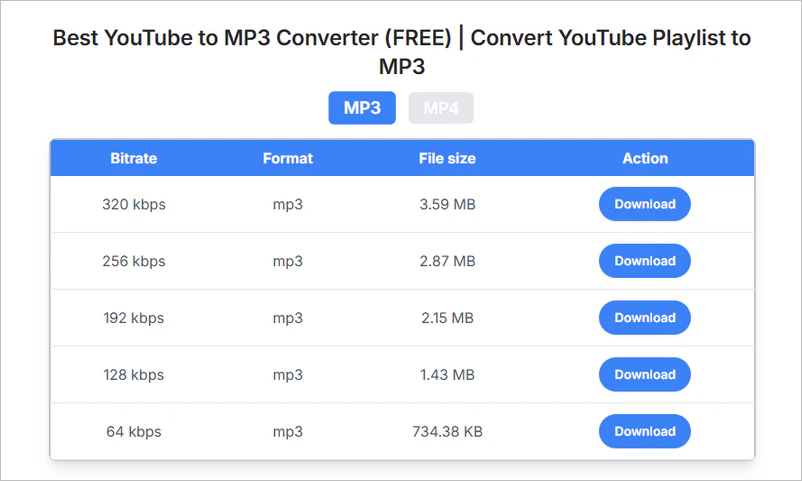This screenshot has width=802, height=481.
Task: Click mp3 format in 256 kbps row
Action: pyautogui.click(x=287, y=262)
